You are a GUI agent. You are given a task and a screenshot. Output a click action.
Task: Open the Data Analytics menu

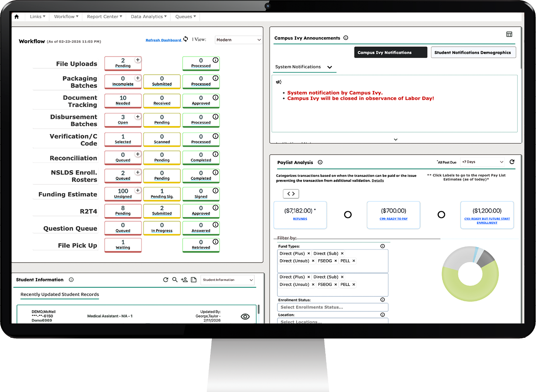coord(149,17)
